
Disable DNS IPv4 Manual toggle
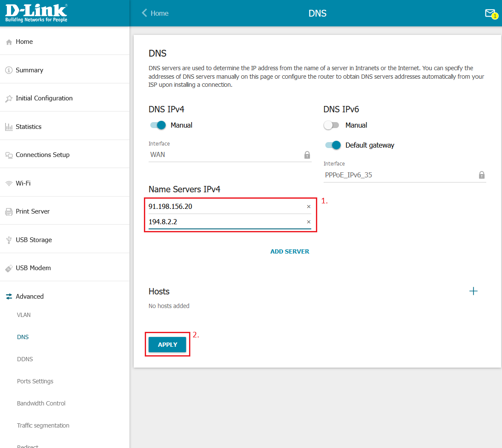click(x=158, y=125)
